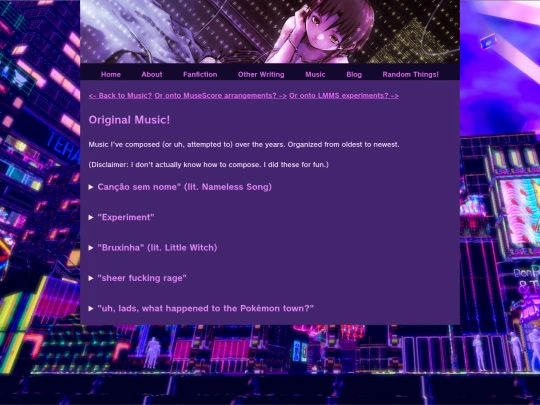The width and height of the screenshot is (540, 405).
Task: Open the Fanfiction section
Action: pos(200,74)
